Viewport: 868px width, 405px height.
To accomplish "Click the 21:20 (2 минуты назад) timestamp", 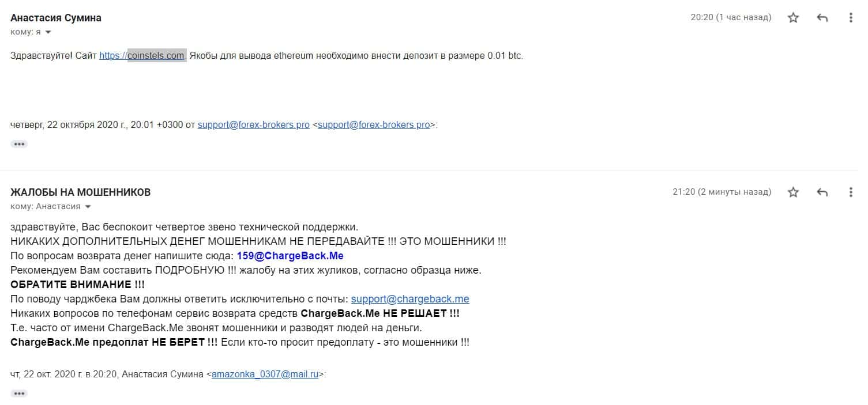I will (x=722, y=192).
